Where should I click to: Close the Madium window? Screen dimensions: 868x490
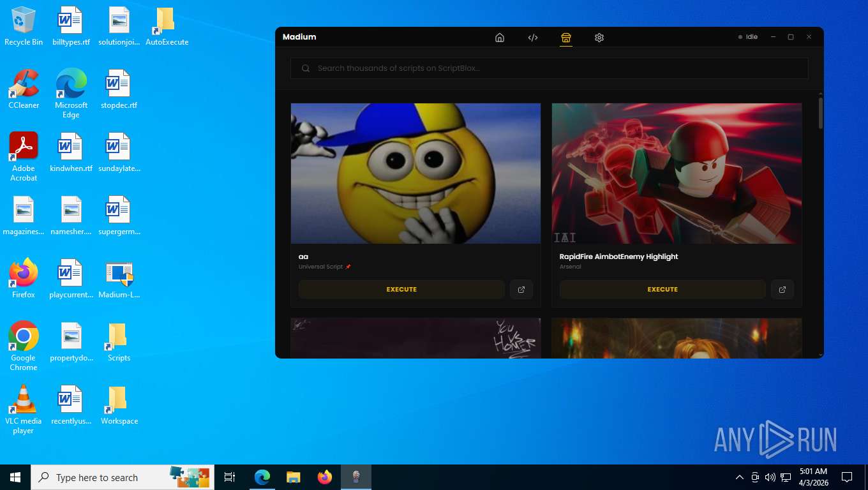pos(809,37)
